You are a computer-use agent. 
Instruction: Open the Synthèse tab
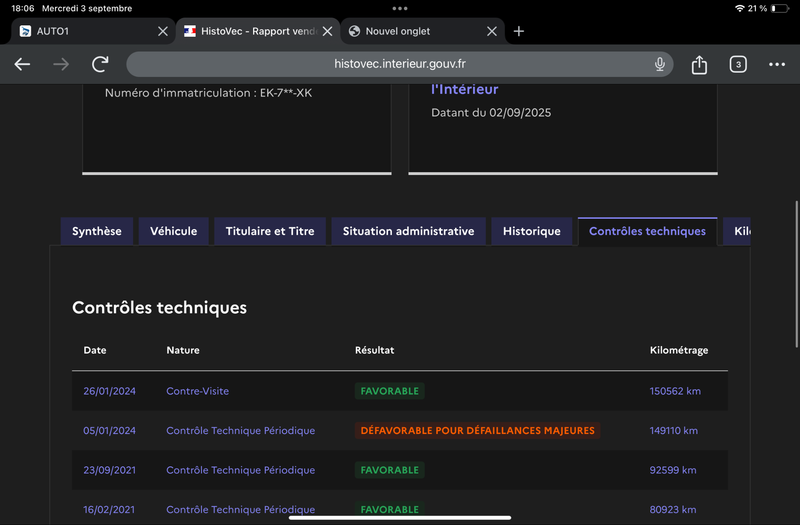point(97,231)
